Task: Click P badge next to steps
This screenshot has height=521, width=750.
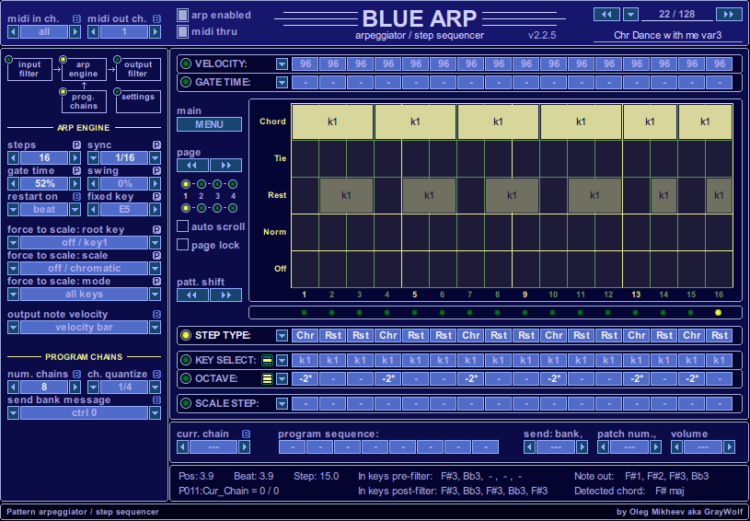Action: tap(77, 145)
